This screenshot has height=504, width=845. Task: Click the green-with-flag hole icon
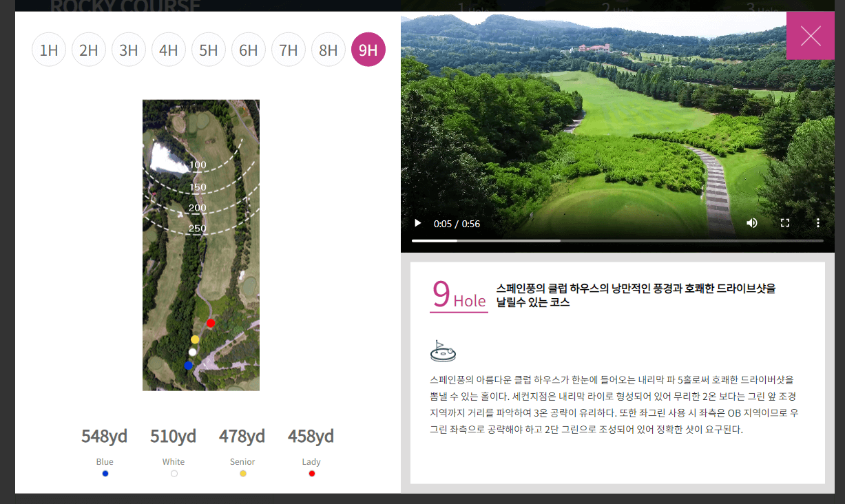pos(443,350)
